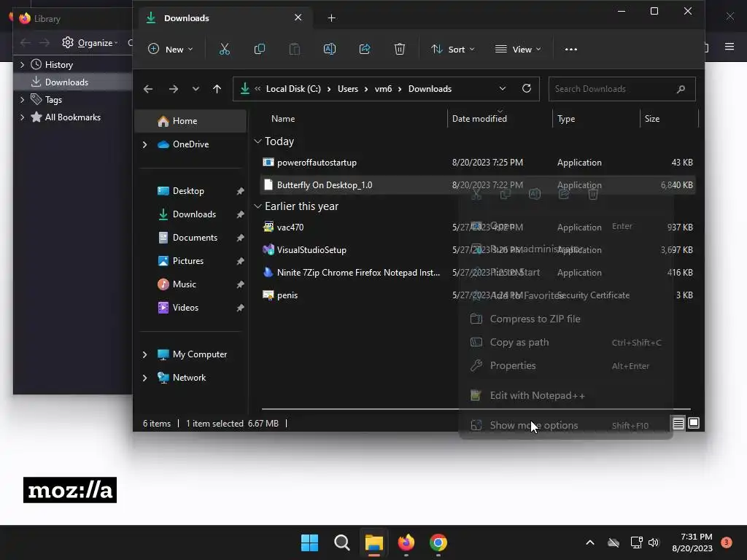This screenshot has height=560, width=747.
Task: Switch to Firefox on the taskbar
Action: point(406,542)
